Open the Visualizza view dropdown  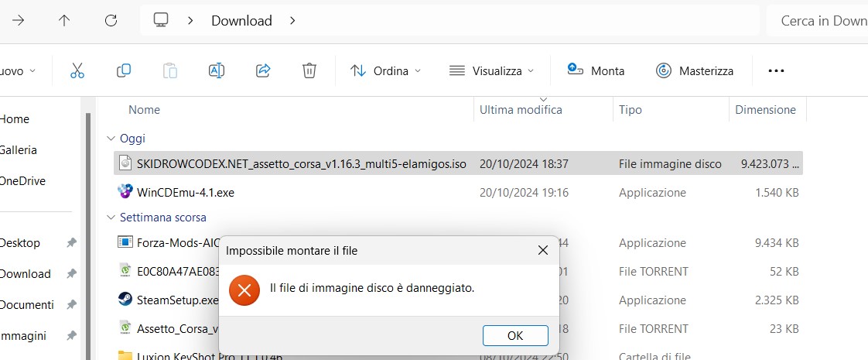(491, 71)
